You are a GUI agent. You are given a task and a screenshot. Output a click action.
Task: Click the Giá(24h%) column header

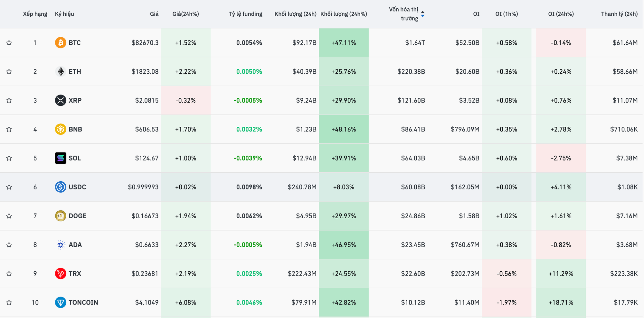[185, 14]
